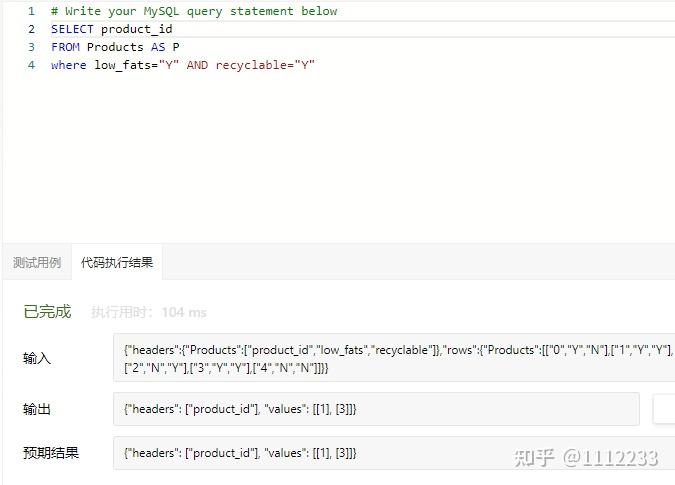Screen dimensions: 675x485
Task: Click the 已完成 status text
Action: 47,312
